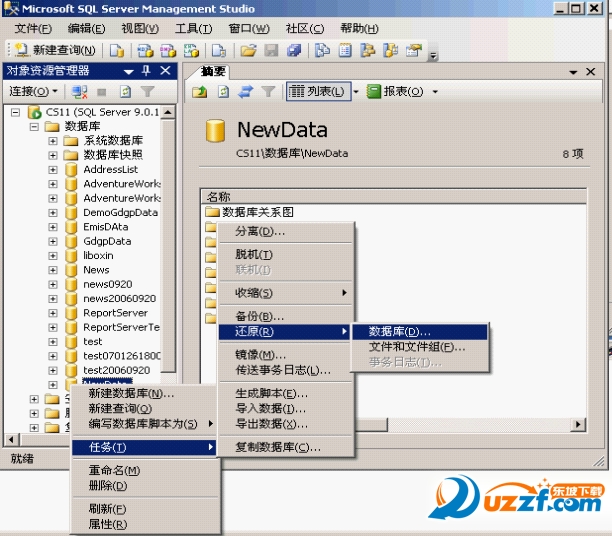Click the Refresh icon in Object Explorer toolbar

pyautogui.click(x=125, y=92)
